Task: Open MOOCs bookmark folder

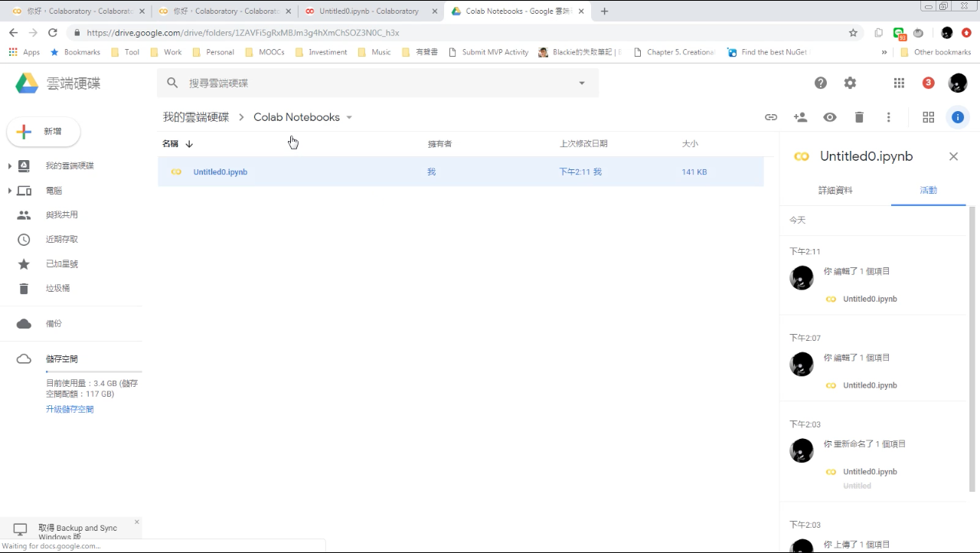Action: (265, 52)
